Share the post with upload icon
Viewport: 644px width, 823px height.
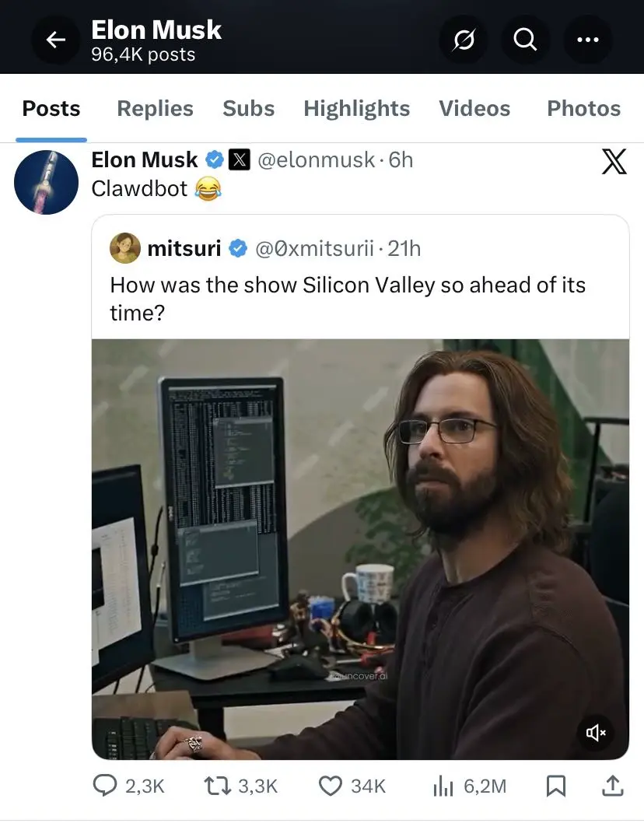pyautogui.click(x=612, y=786)
